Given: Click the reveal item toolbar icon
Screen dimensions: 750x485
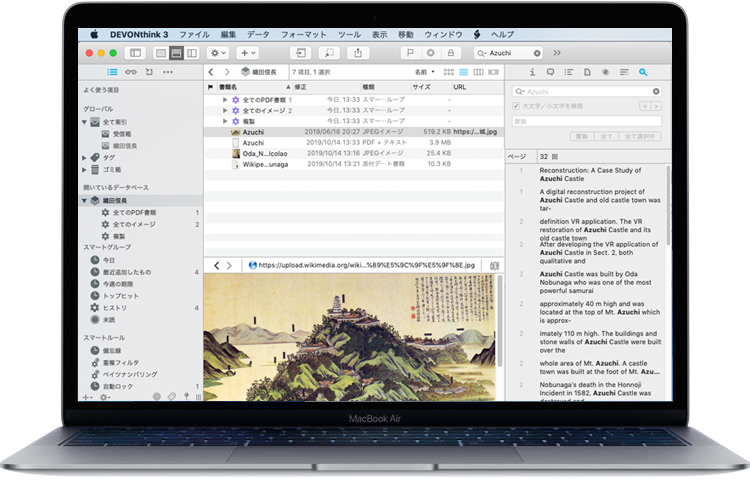Looking at the screenshot, I should click(x=329, y=53).
